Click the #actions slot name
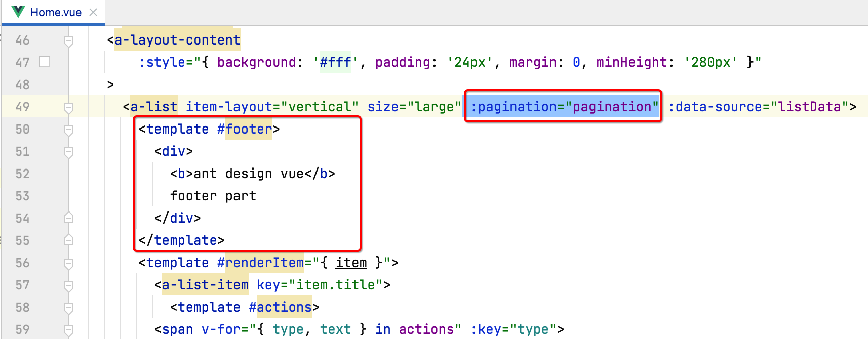 click(x=280, y=307)
